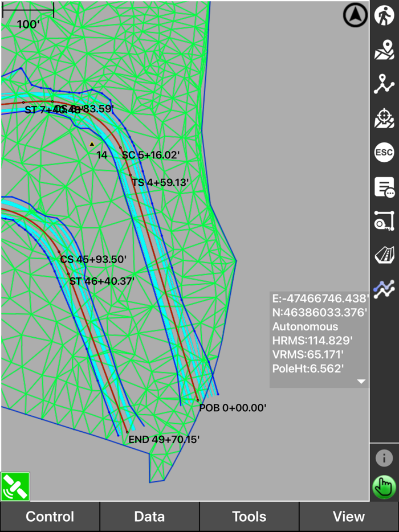Click the E:-47466746.438' easting value
Viewport: 399px width, 532px height.
pyautogui.click(x=320, y=298)
